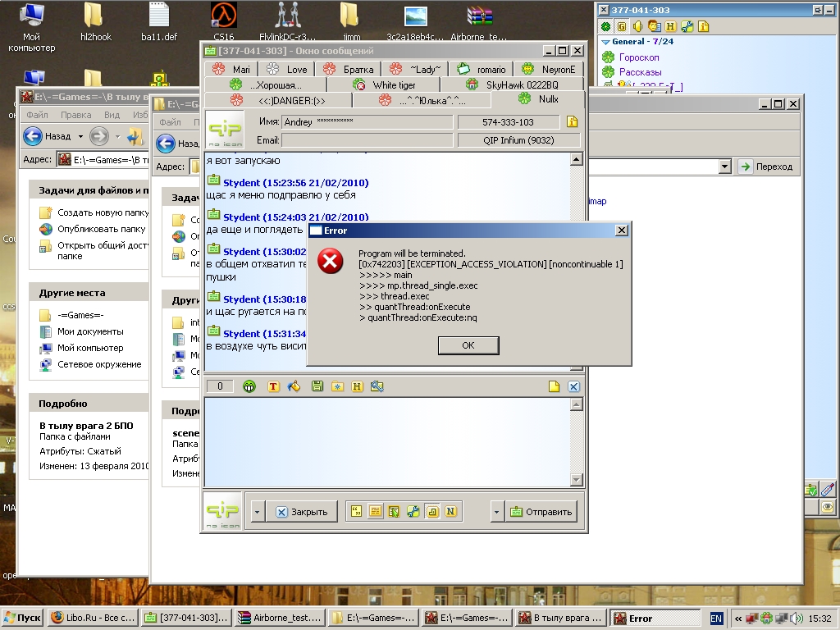Viewport: 840px width, 630px height.
Task: Open dropdown arrow next to Закрыть button
Action: [x=257, y=512]
